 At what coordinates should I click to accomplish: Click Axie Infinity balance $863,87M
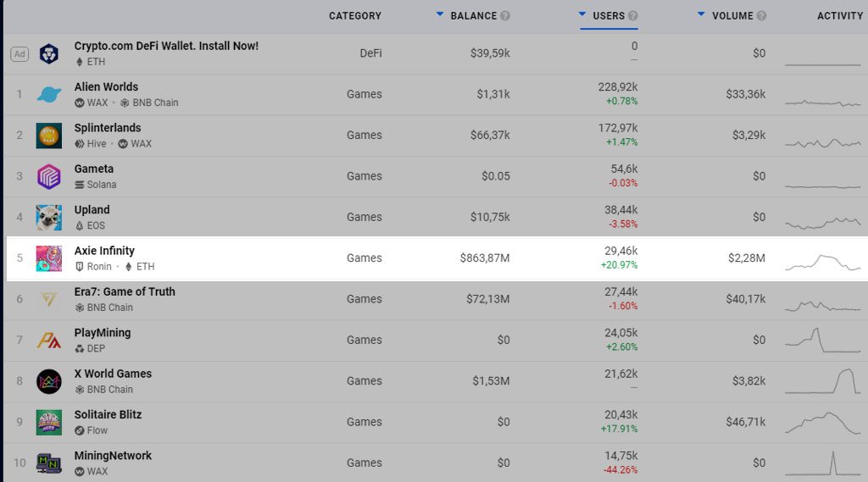click(484, 258)
